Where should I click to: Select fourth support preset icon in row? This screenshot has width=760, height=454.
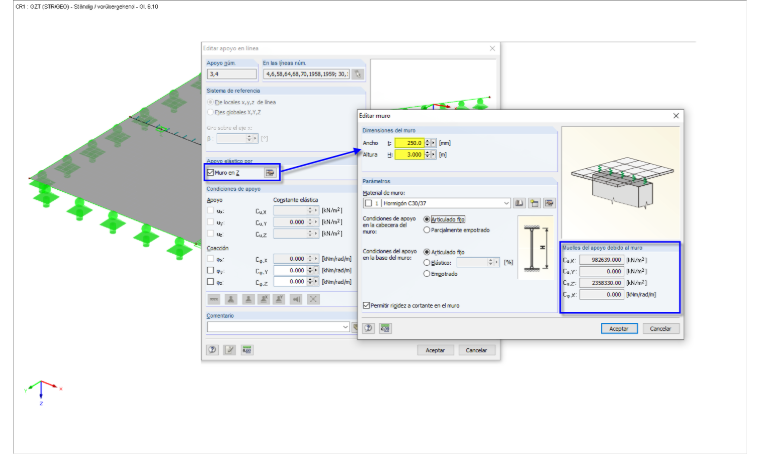point(264,299)
